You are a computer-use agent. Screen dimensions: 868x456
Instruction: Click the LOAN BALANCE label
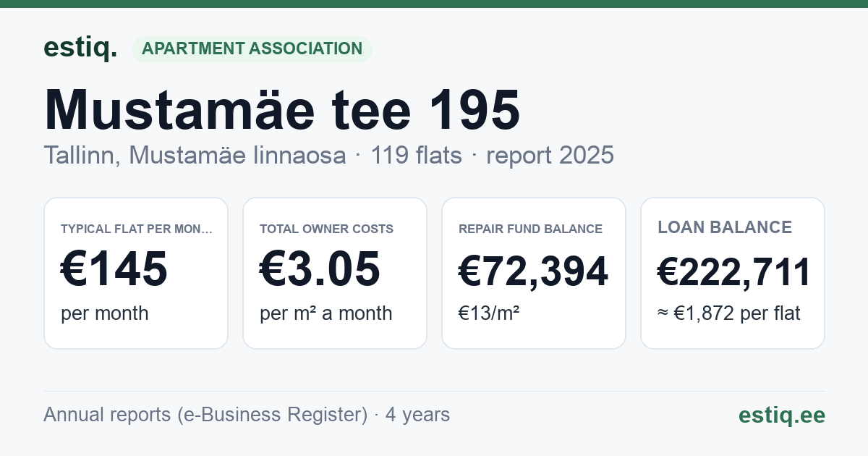(725, 227)
